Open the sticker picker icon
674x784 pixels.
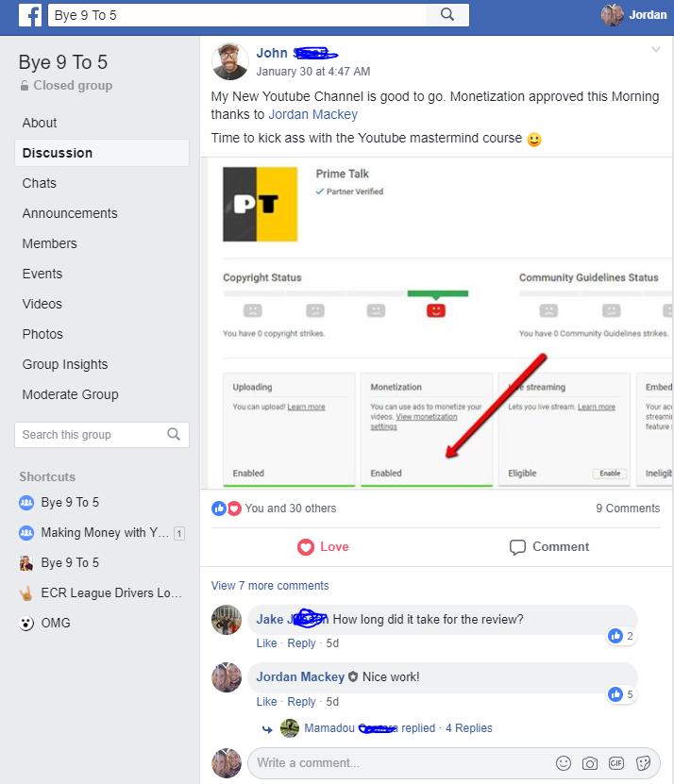click(x=643, y=763)
